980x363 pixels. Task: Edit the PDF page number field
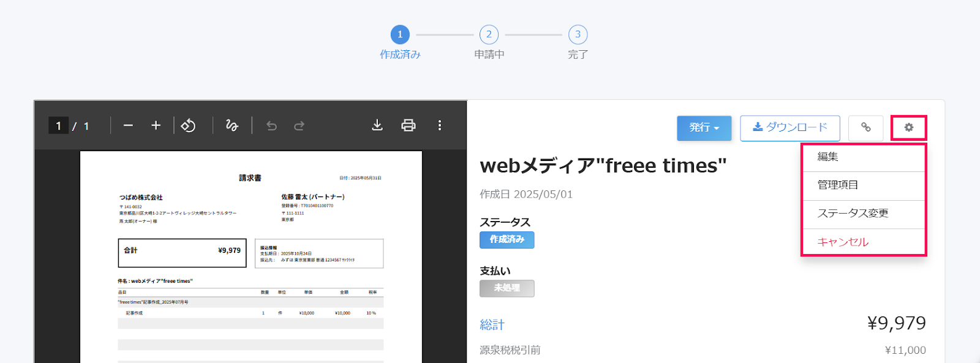point(58,125)
